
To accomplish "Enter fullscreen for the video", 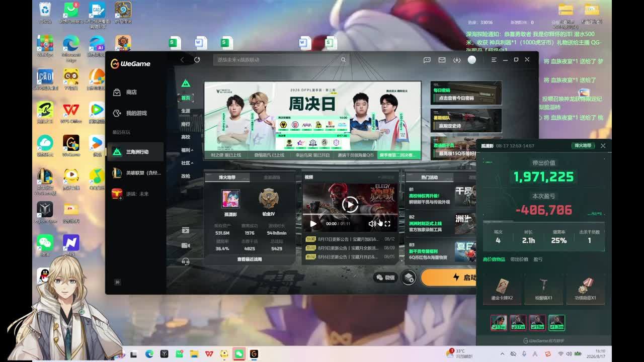I will [x=387, y=224].
